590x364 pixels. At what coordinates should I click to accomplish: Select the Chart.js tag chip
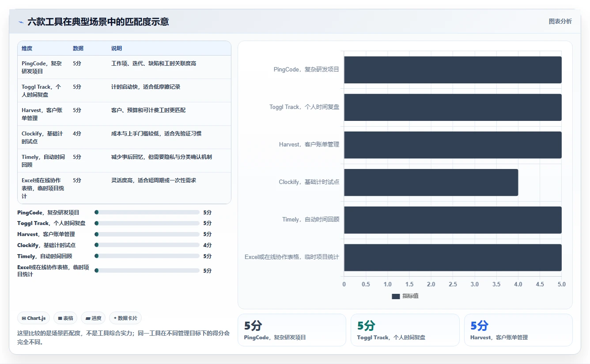click(x=34, y=318)
